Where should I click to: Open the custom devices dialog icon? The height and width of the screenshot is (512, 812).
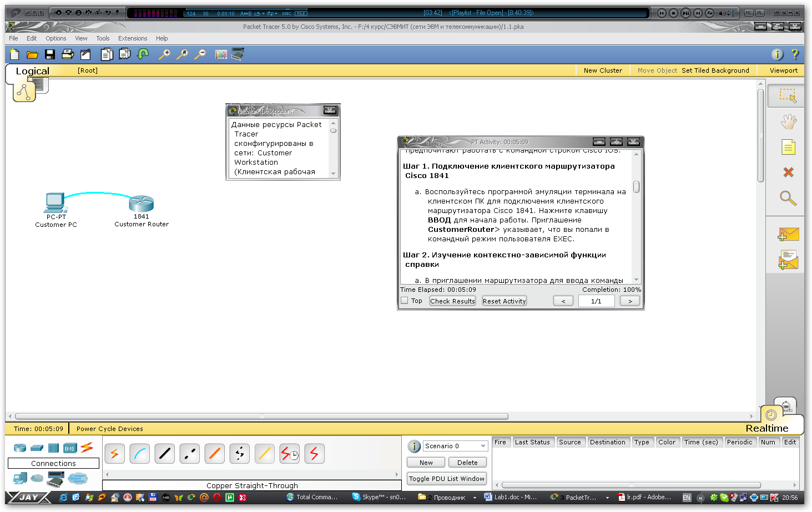click(238, 54)
